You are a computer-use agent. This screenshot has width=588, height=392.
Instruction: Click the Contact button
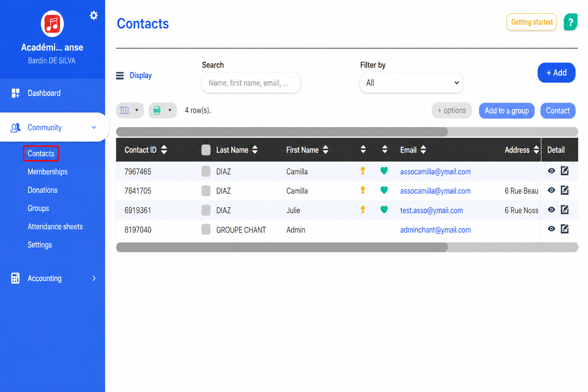(x=558, y=111)
